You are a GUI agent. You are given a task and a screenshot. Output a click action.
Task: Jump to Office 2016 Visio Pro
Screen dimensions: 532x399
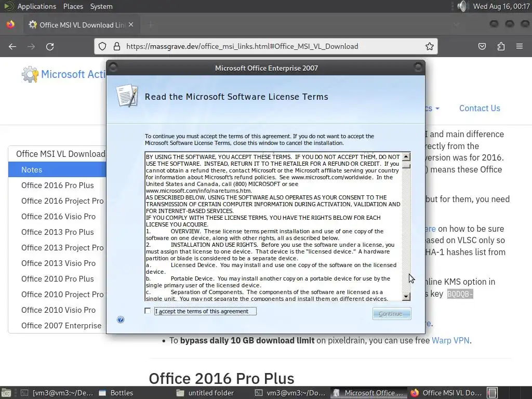click(x=58, y=217)
